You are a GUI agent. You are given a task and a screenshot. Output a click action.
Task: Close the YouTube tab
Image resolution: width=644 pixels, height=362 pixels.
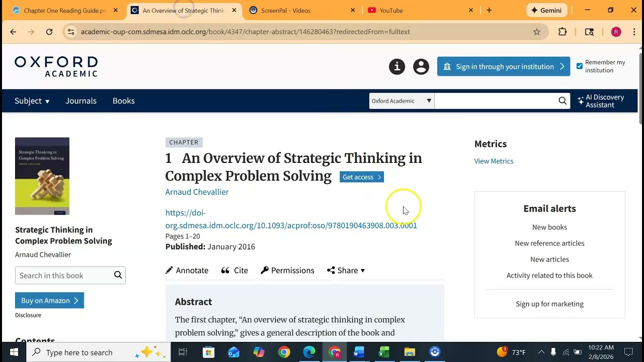click(471, 10)
